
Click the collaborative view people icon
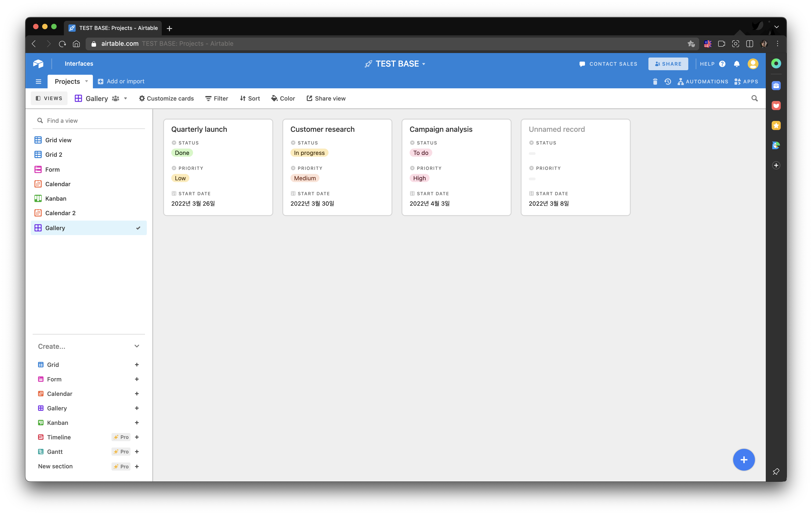pos(116,99)
